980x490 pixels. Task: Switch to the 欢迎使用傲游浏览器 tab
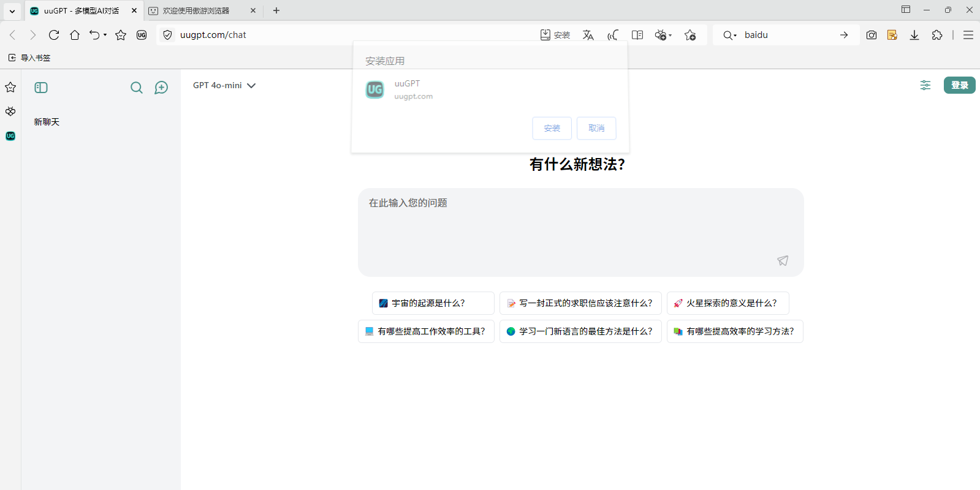pyautogui.click(x=196, y=10)
